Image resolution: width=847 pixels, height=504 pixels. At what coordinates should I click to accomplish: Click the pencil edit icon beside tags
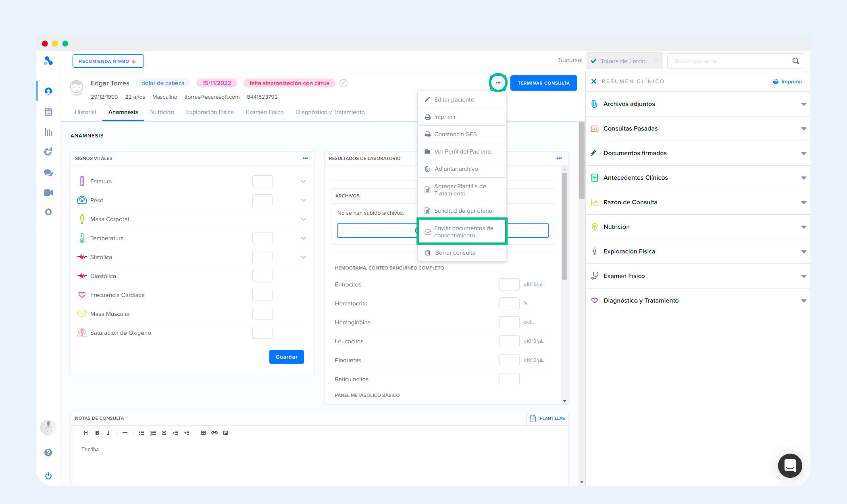[x=343, y=83]
